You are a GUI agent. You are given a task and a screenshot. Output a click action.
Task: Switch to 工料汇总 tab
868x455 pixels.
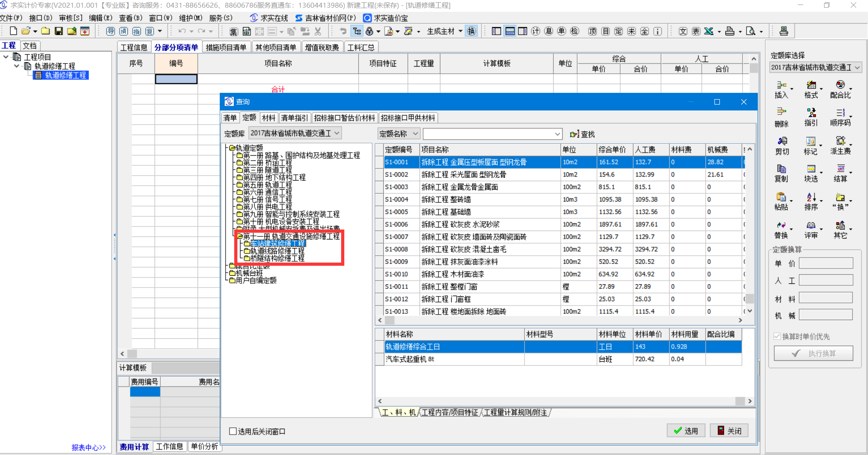pyautogui.click(x=361, y=47)
